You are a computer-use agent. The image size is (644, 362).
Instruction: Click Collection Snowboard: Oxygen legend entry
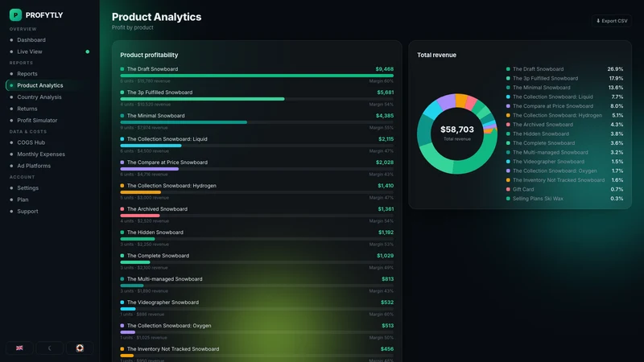click(565, 171)
